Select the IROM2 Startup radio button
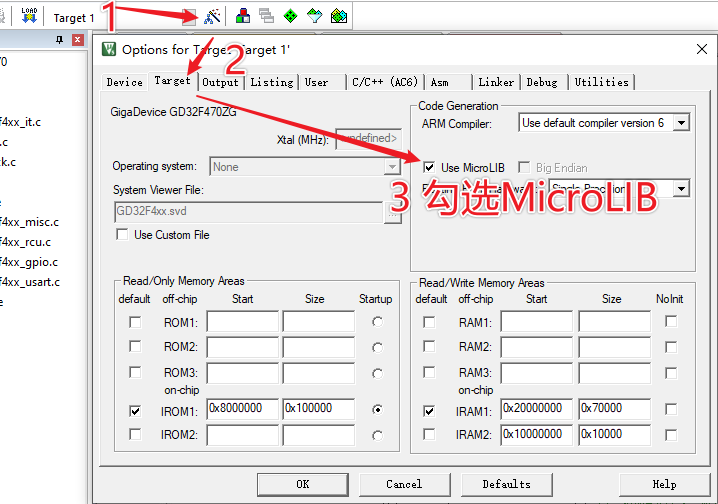Viewport: 718px width, 504px height. (377, 435)
